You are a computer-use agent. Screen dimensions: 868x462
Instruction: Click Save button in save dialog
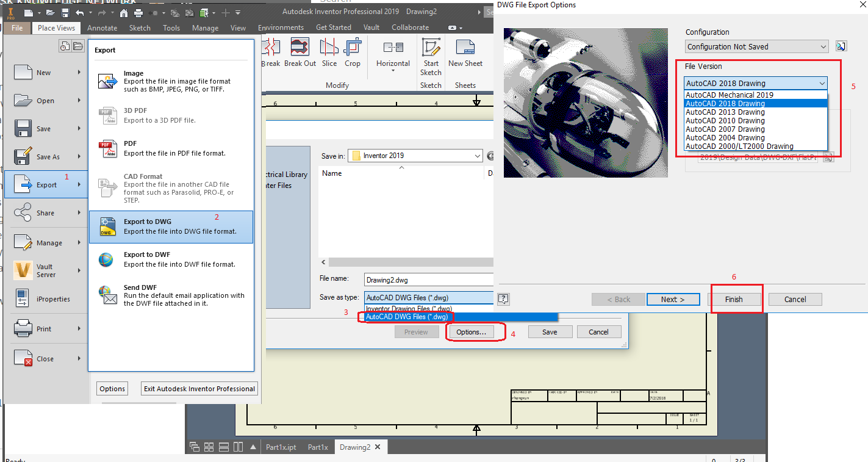tap(550, 332)
